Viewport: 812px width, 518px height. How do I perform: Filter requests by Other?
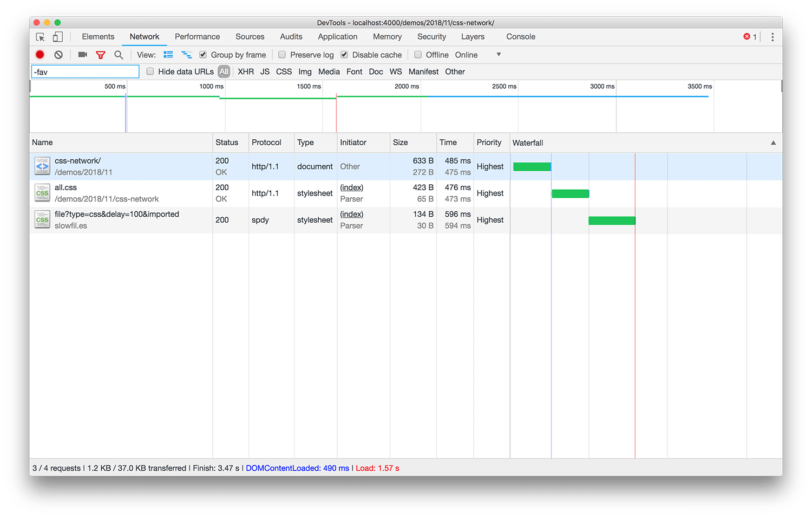coord(455,72)
